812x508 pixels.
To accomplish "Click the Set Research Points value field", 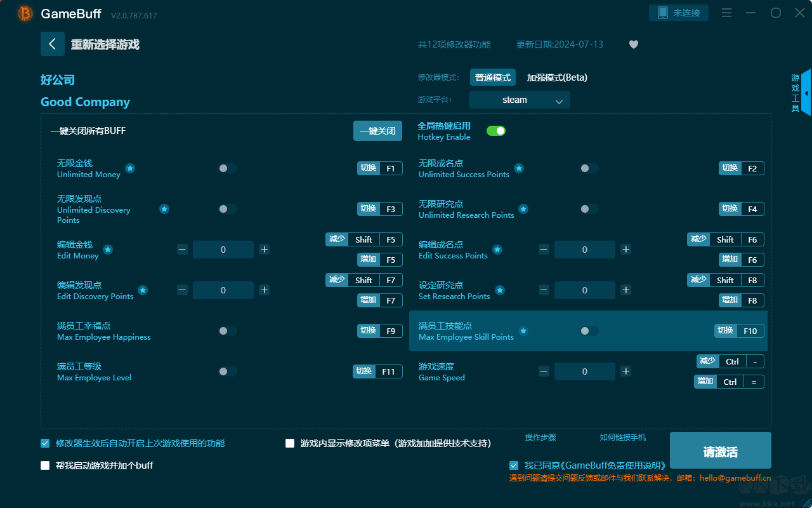I will [x=585, y=290].
